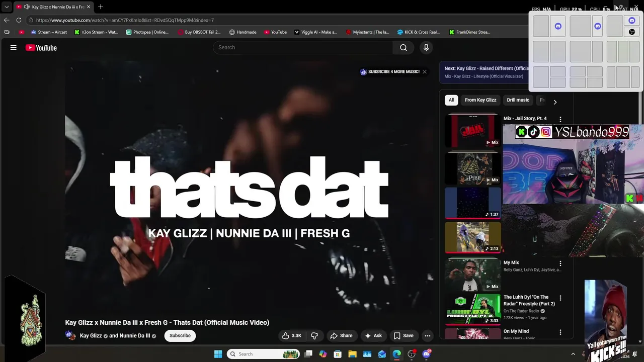
Task: Open Luhh Dyl On The Radar thumbnail
Action: [473, 309]
